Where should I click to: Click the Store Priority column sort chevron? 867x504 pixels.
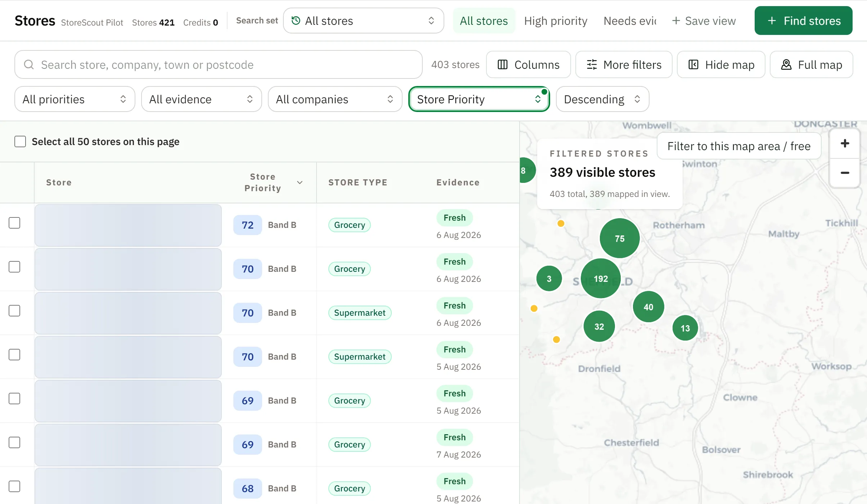point(300,183)
